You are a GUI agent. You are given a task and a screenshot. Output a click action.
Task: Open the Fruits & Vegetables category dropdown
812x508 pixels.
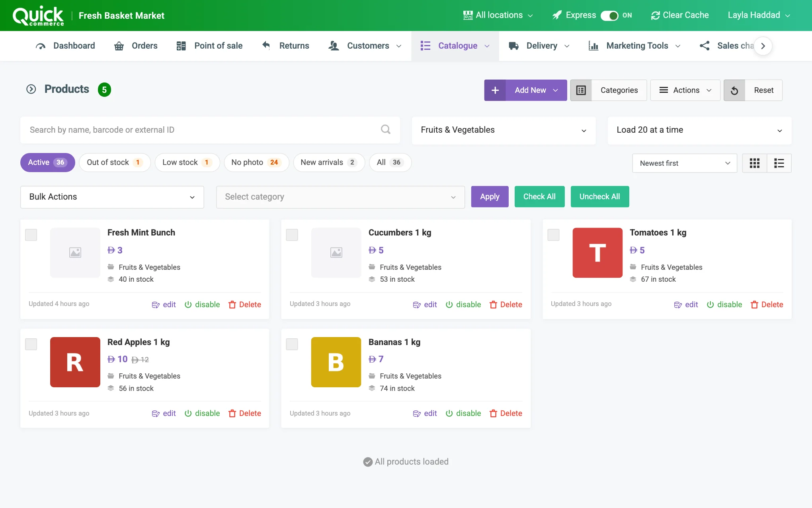click(504, 130)
